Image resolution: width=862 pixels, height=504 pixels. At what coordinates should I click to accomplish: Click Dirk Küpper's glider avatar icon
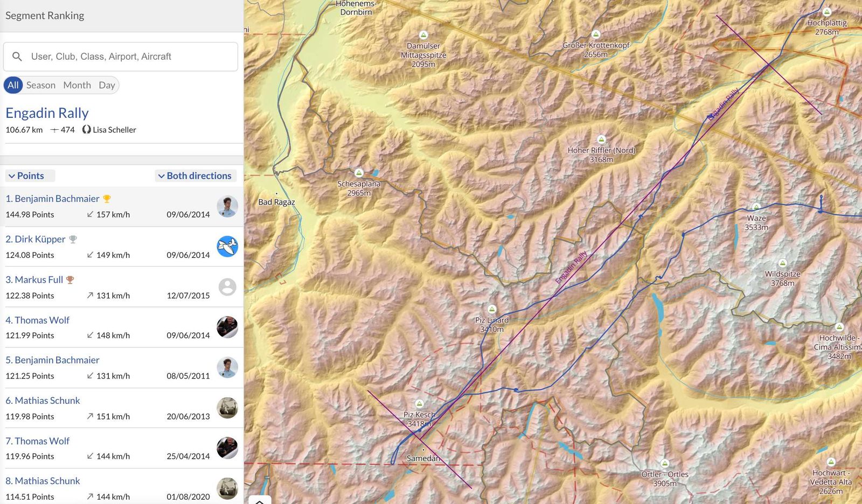tap(227, 247)
